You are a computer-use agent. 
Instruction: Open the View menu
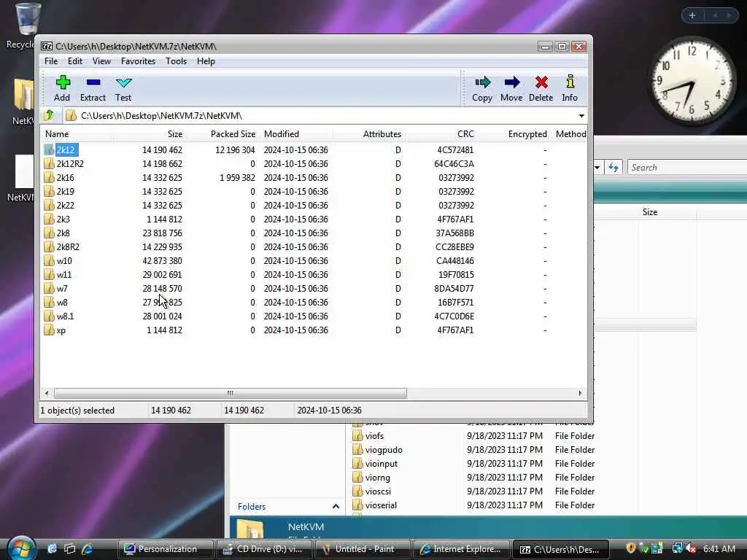(101, 61)
